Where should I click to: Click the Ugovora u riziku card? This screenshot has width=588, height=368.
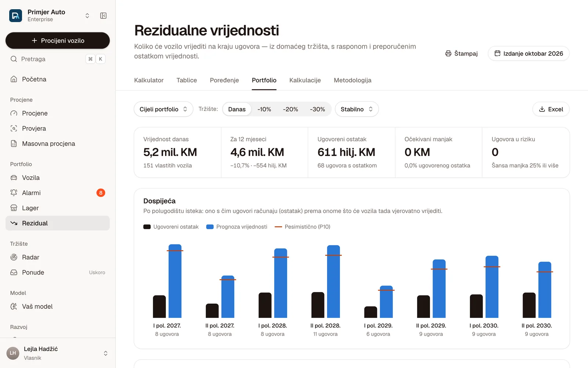pyautogui.click(x=526, y=152)
